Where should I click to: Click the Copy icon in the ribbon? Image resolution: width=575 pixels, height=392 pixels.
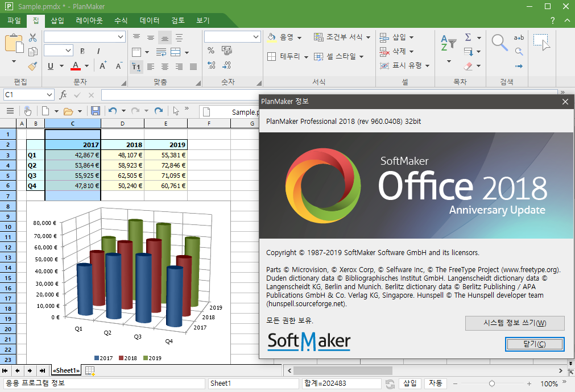(x=32, y=52)
